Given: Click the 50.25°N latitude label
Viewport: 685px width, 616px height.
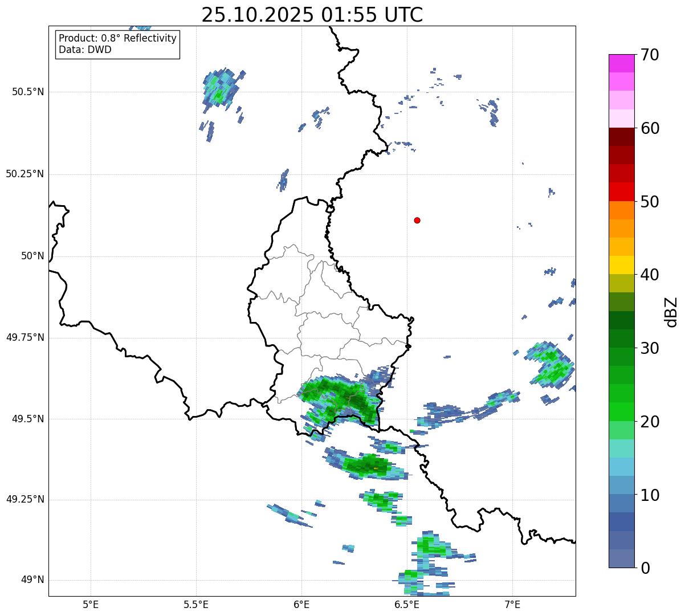Looking at the screenshot, I should coord(25,174).
